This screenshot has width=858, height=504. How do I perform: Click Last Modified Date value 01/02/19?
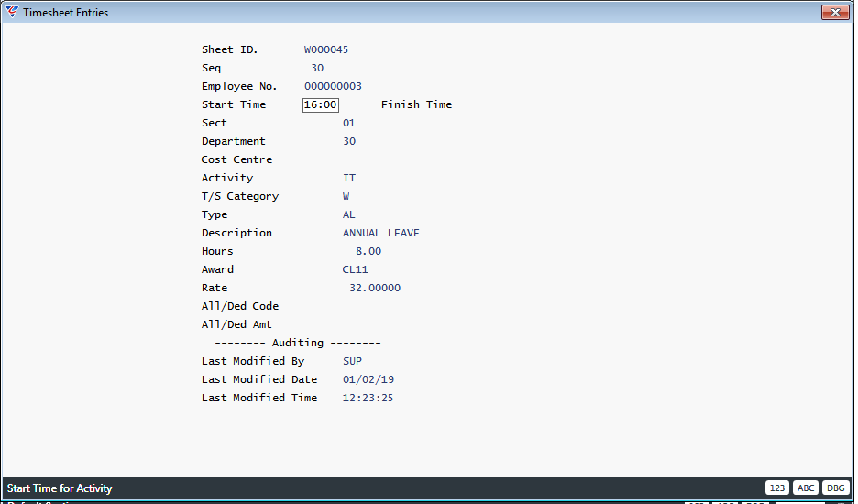[368, 379]
